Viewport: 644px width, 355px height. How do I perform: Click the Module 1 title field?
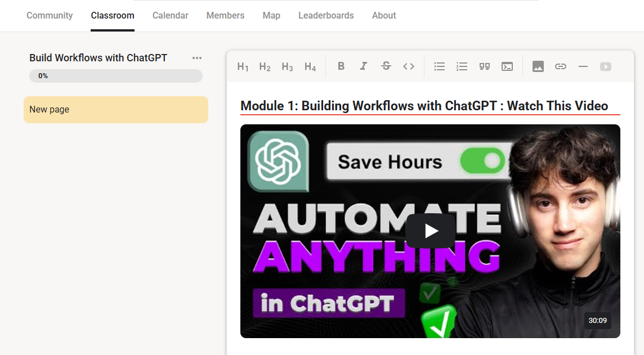tap(430, 106)
